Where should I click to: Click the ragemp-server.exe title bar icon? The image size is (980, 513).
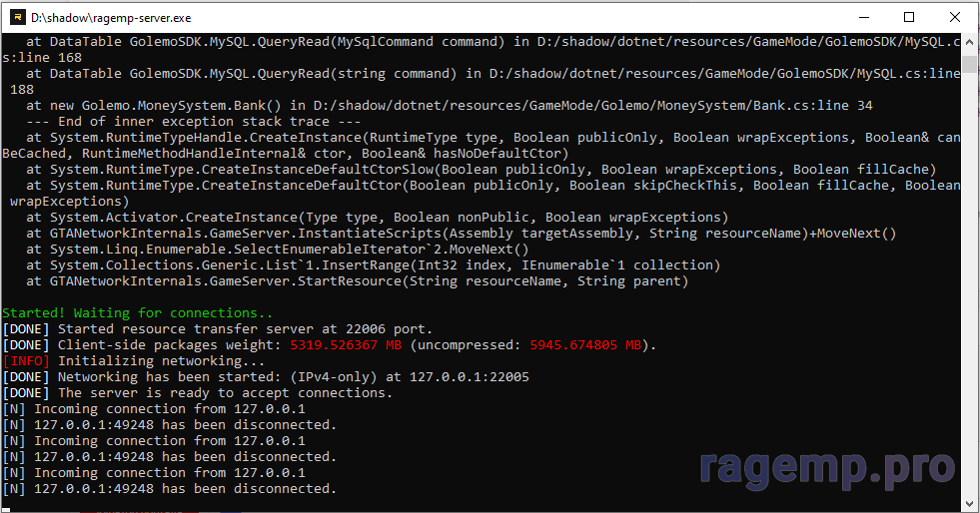(16, 17)
